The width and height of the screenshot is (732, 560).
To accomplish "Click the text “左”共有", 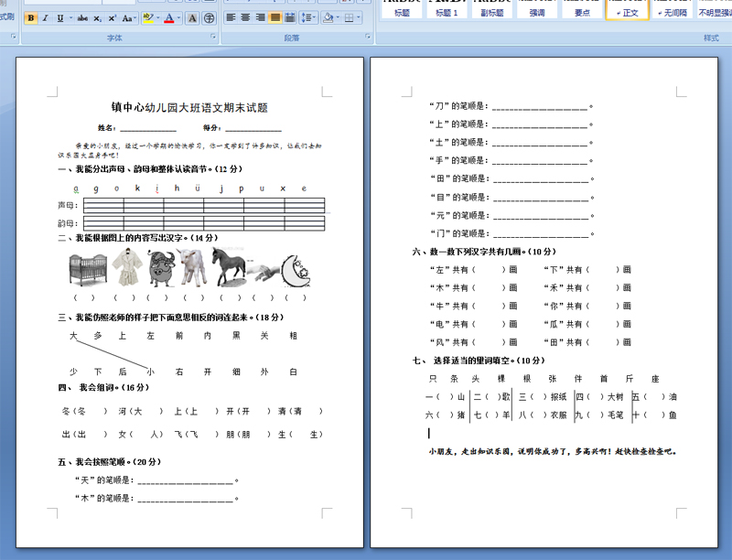I will (448, 270).
